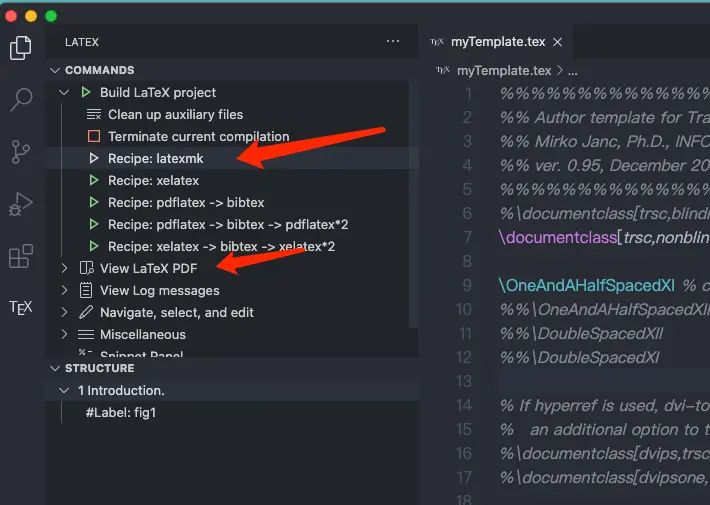The height and width of the screenshot is (505, 710).
Task: Run Recipe: xelatex -> bibtex -> xelatex*2
Action: click(x=221, y=246)
